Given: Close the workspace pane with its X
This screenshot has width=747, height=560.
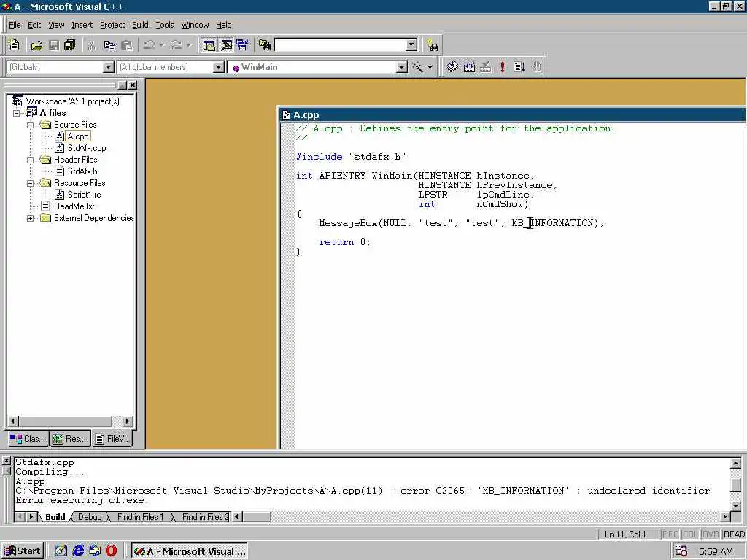Looking at the screenshot, I should (x=133, y=85).
